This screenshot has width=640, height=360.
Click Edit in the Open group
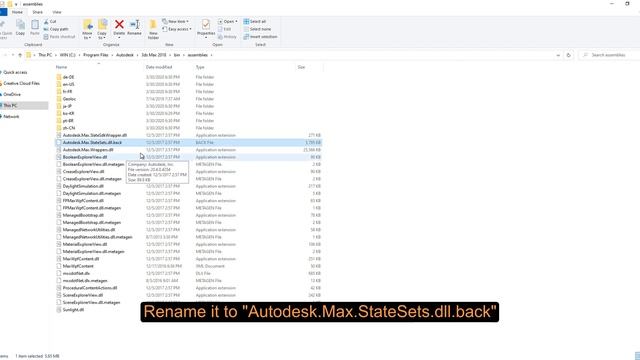point(224,29)
